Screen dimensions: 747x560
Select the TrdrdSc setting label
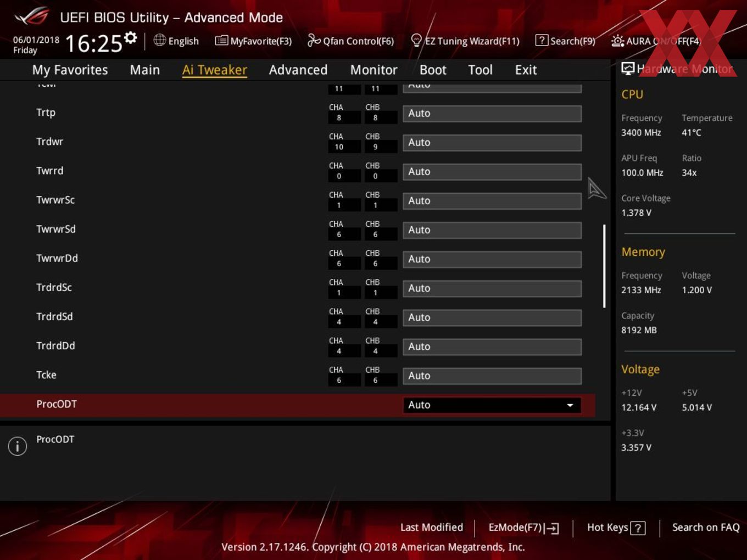[54, 287]
